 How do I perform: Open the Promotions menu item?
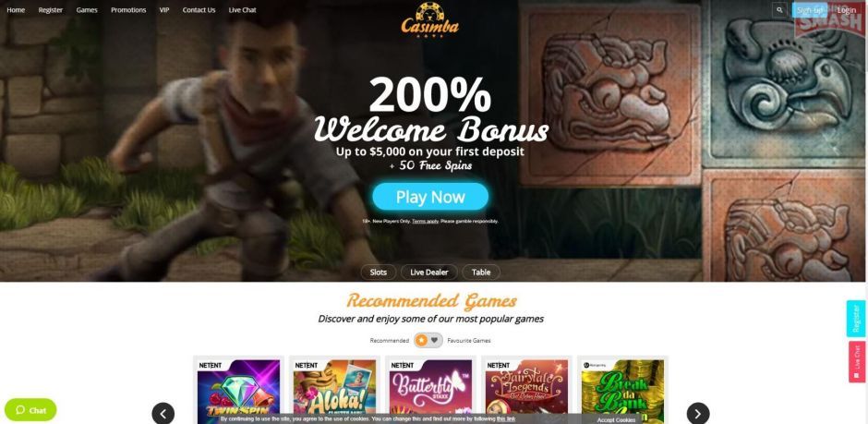[x=128, y=10]
